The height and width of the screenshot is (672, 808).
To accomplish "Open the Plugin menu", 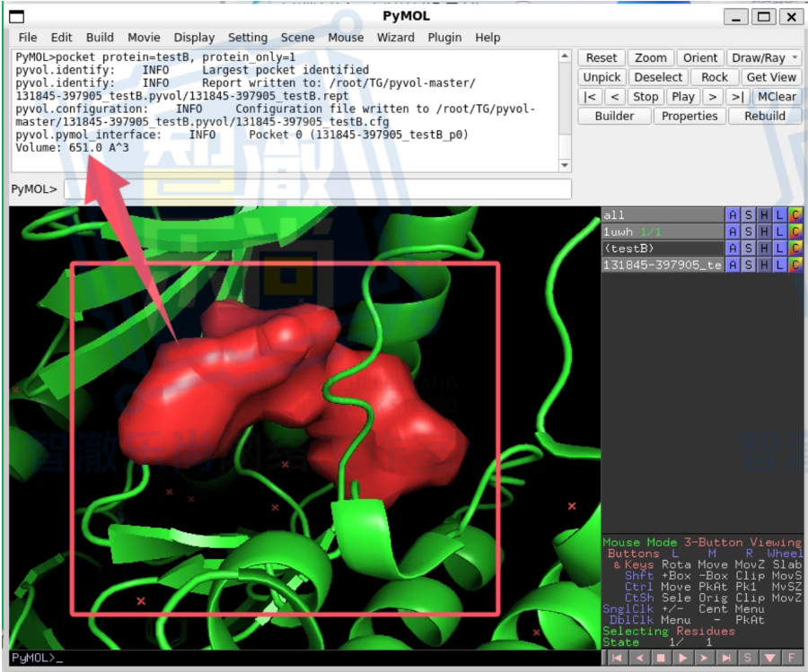I will (444, 38).
